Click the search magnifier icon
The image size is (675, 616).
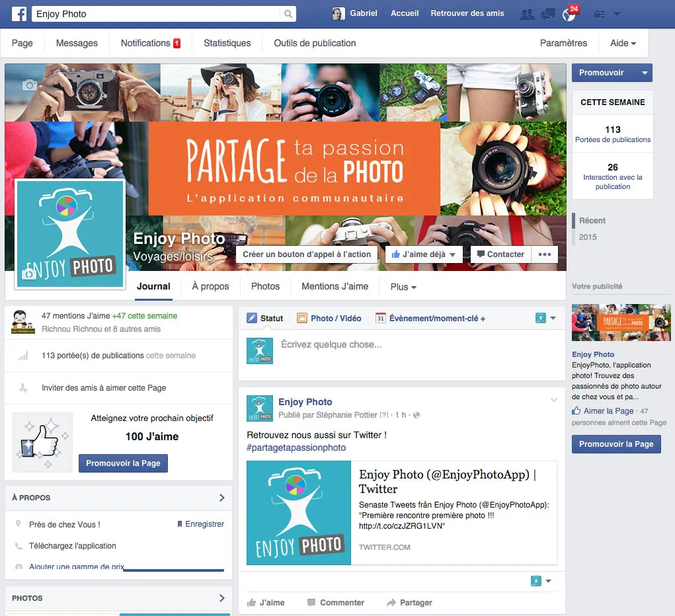point(288,14)
